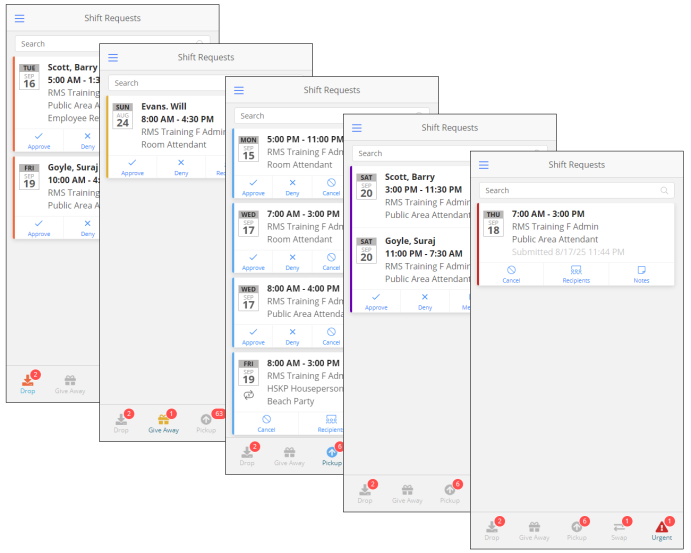This screenshot has width=691, height=553.
Task: Click the search box above the Thu Sep 18 card
Action: click(568, 190)
